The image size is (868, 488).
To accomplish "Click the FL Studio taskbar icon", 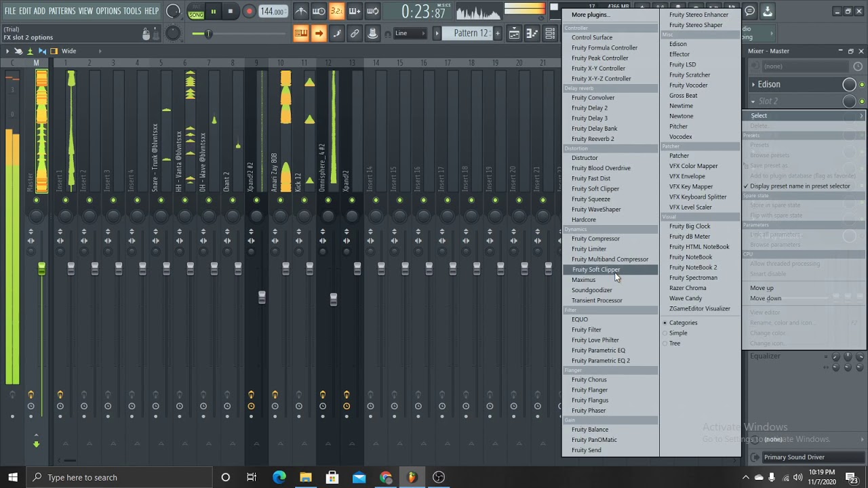I will click(412, 477).
